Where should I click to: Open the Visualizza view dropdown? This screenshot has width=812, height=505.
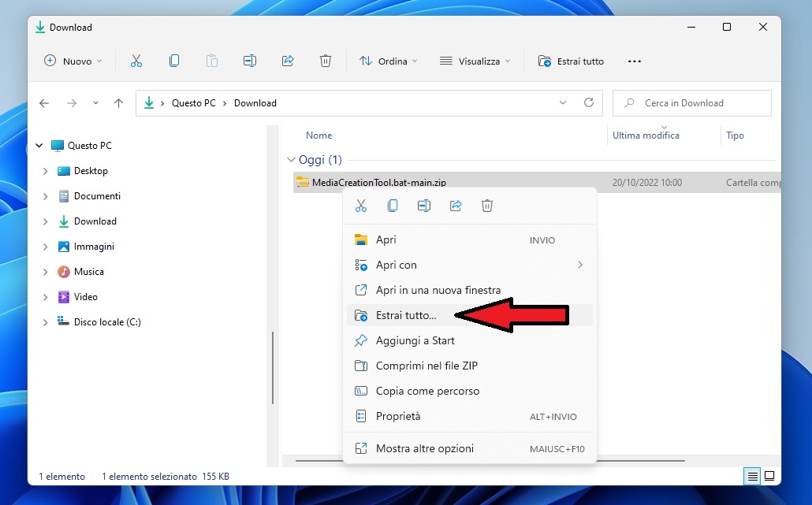pos(475,61)
